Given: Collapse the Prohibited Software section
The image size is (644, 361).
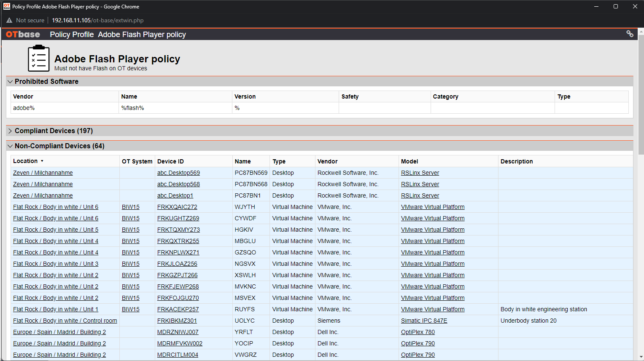Looking at the screenshot, I should coord(10,82).
